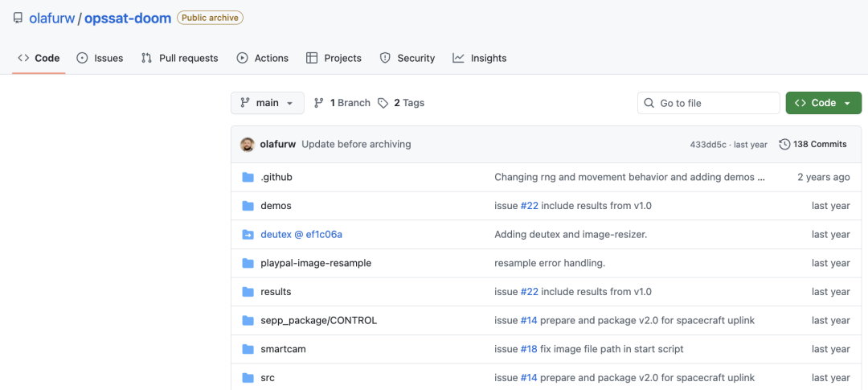Open the green Code dropdown button
Viewport: 868px width, 390px height.
[x=824, y=103]
